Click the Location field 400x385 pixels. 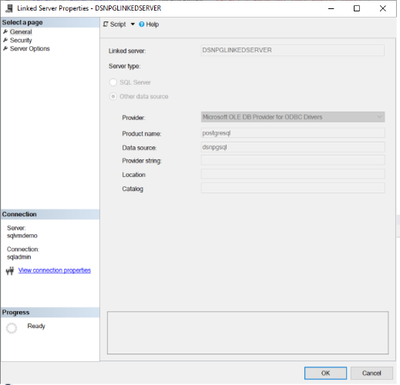coord(293,174)
